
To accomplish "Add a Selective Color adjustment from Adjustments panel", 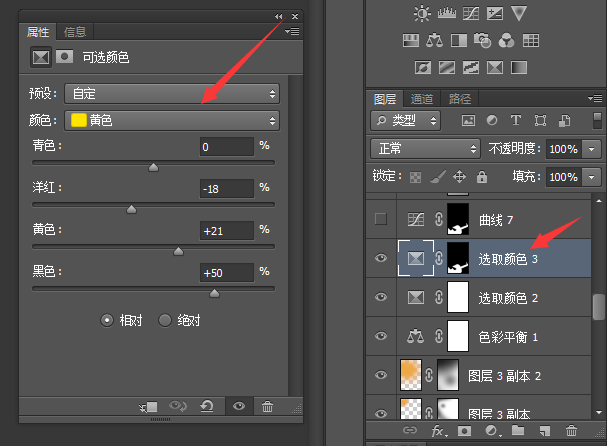I will 495,67.
